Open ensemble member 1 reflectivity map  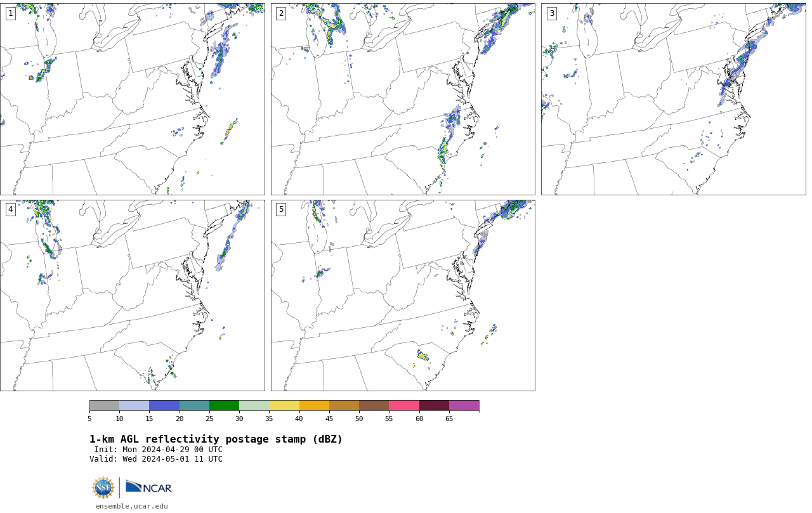tap(132, 99)
